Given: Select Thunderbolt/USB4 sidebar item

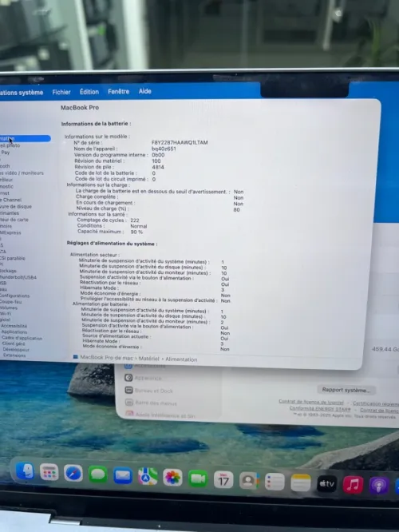Looking at the screenshot, I should coord(18,277).
